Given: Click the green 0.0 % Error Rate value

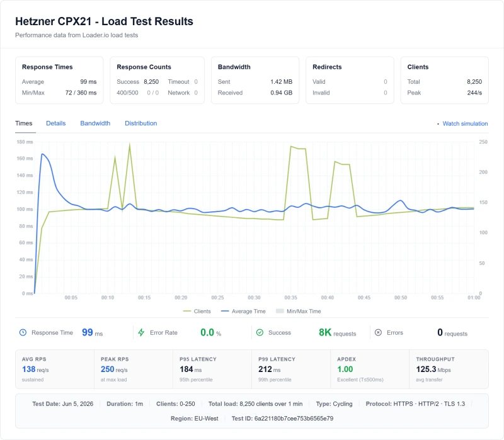Looking at the screenshot, I should [211, 332].
